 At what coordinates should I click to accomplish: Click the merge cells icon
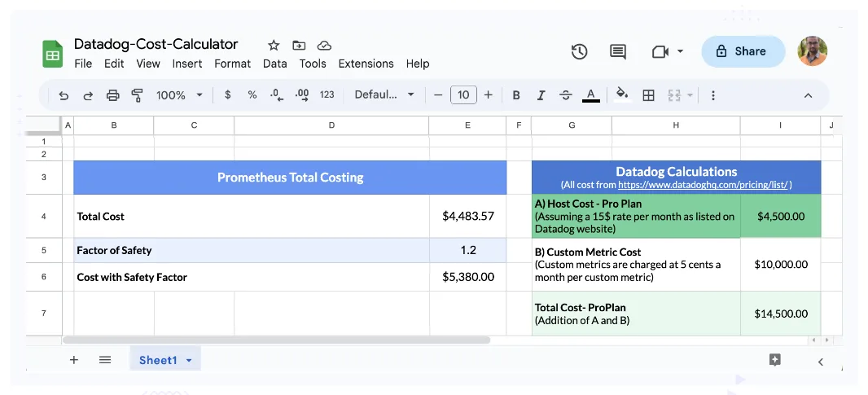tap(673, 95)
